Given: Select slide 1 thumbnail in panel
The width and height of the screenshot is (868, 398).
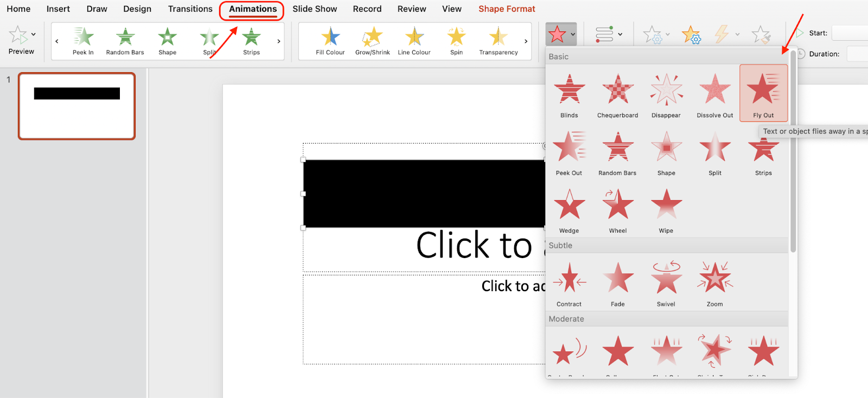Looking at the screenshot, I should click(76, 106).
